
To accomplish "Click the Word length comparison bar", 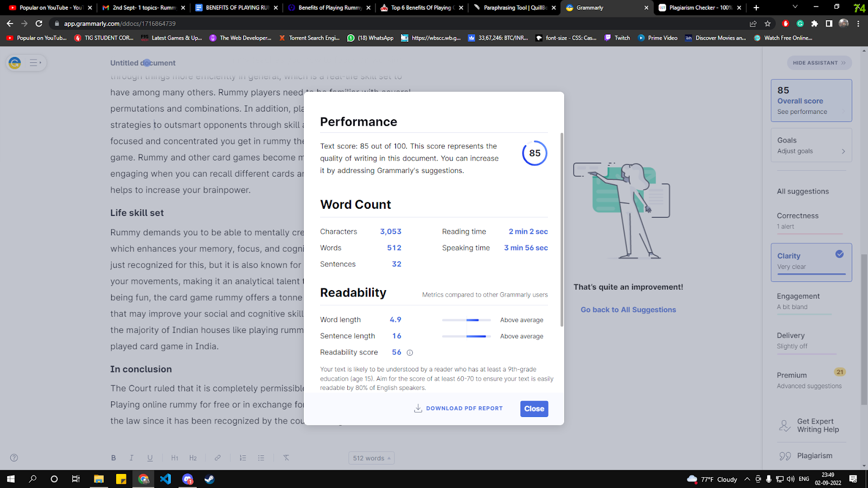I will tap(467, 320).
